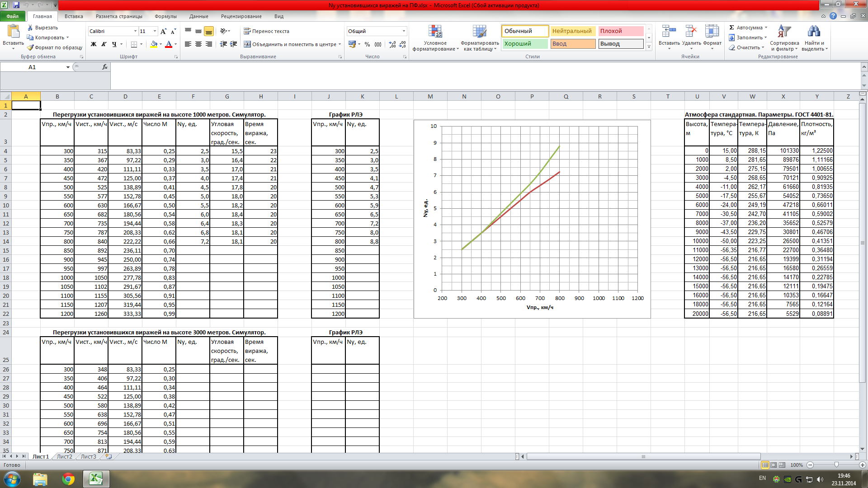Open the number format Общий dropdown
The height and width of the screenshot is (488, 868).
click(404, 31)
